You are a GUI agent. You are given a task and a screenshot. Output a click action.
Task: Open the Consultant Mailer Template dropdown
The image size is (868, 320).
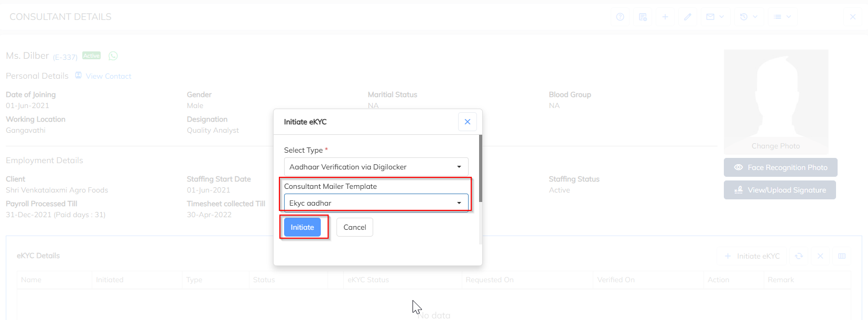(376, 203)
